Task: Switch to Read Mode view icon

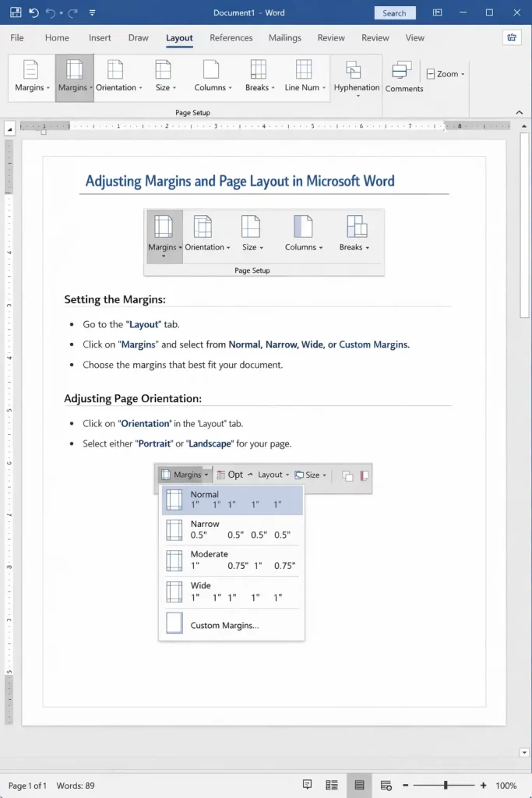Action: coord(332,786)
